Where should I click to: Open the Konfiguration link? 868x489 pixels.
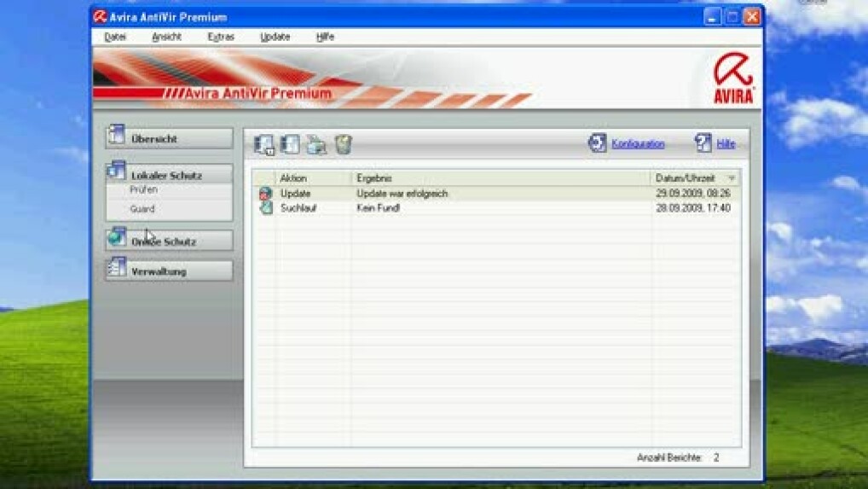point(638,144)
